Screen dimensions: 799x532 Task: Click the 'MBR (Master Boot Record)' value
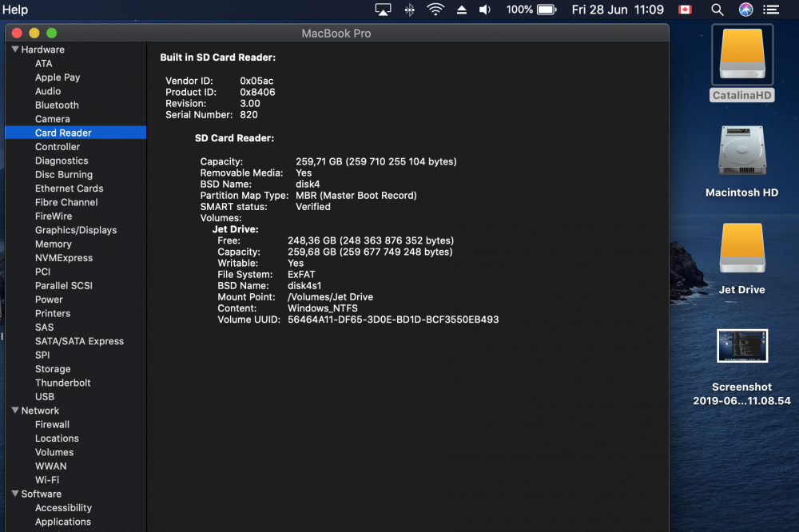[356, 195]
